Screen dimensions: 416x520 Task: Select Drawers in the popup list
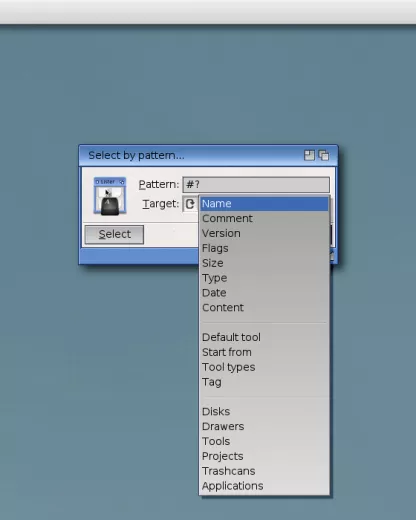264,426
